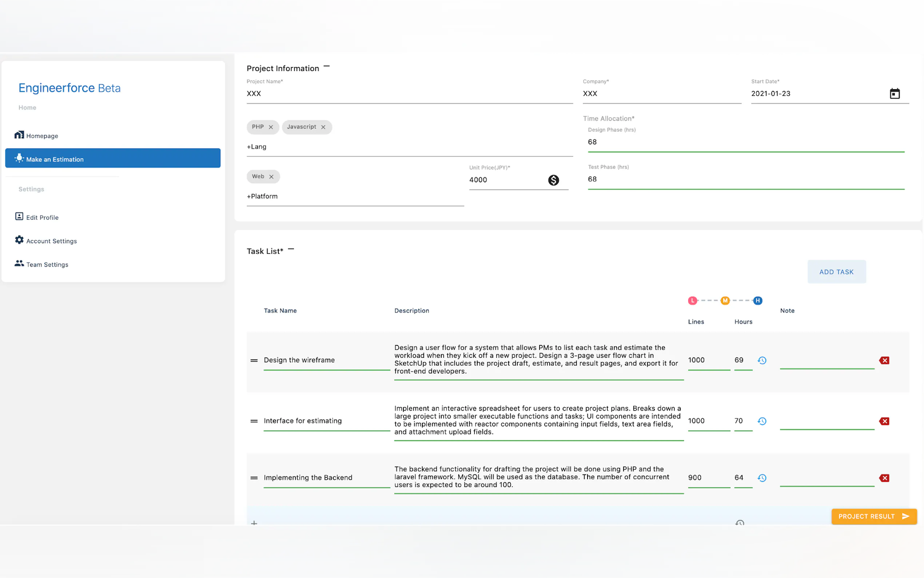This screenshot has height=578, width=924.
Task: Click history icon for Interface for estimating task
Action: click(x=762, y=421)
